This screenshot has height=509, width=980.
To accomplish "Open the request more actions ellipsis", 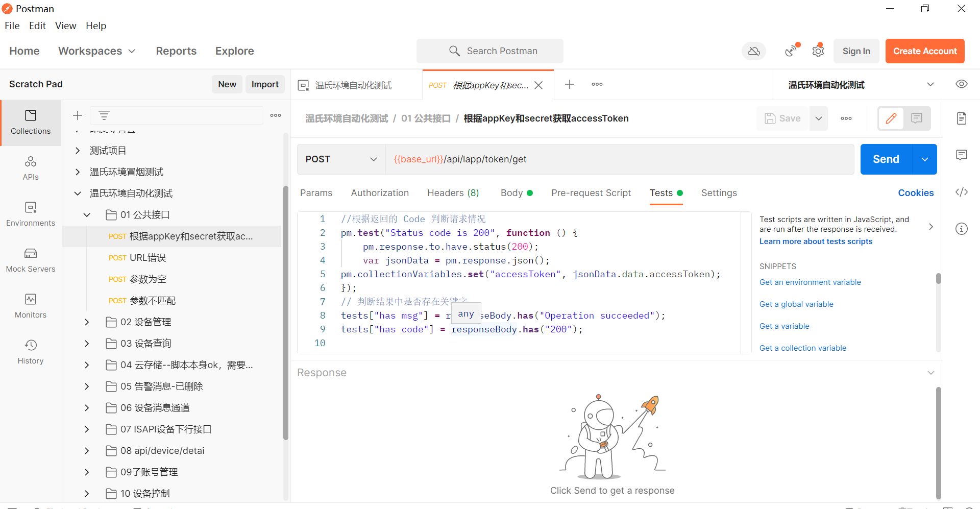I will coord(846,118).
